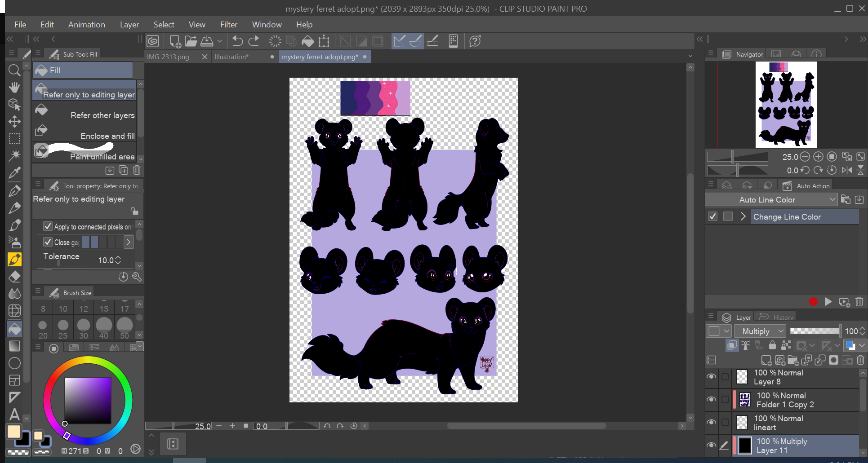
Task: Select the Text tool
Action: click(x=14, y=414)
